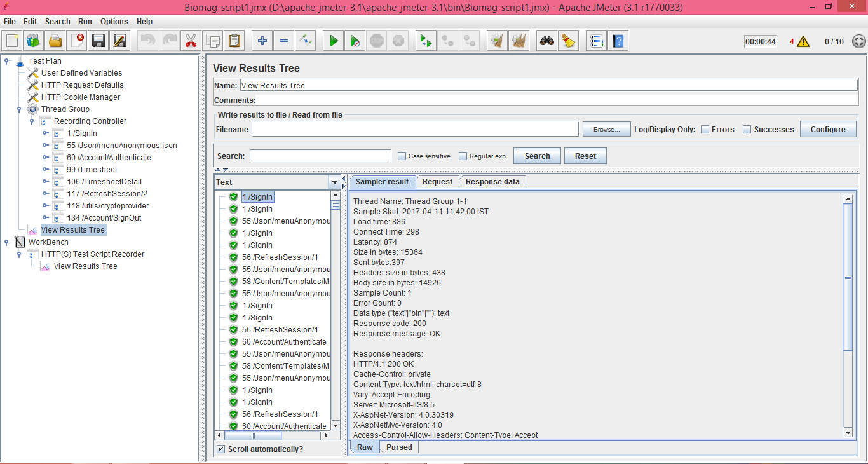The image size is (868, 464).
Task: Click sampler result pane vertical scrollbar
Action: [x=848, y=277]
